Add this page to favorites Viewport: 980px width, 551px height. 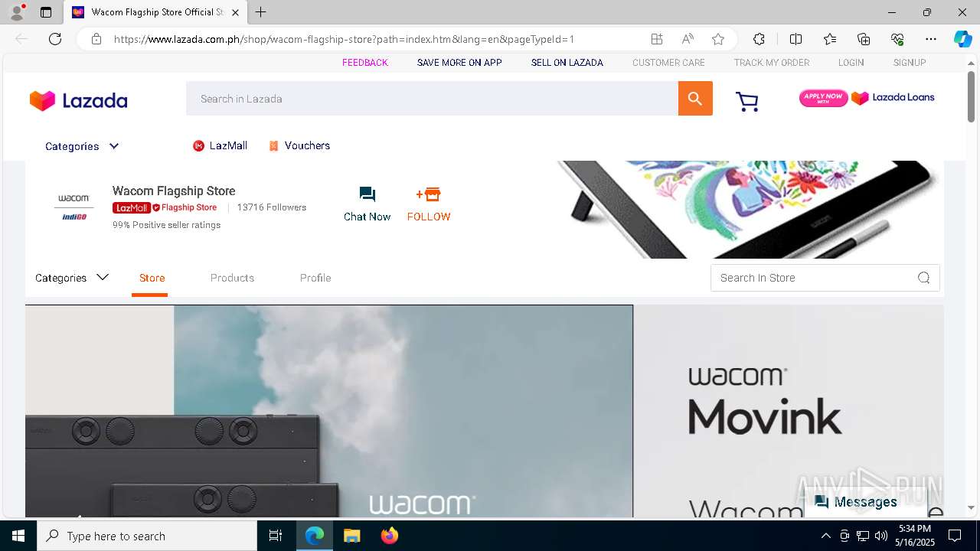(x=717, y=39)
